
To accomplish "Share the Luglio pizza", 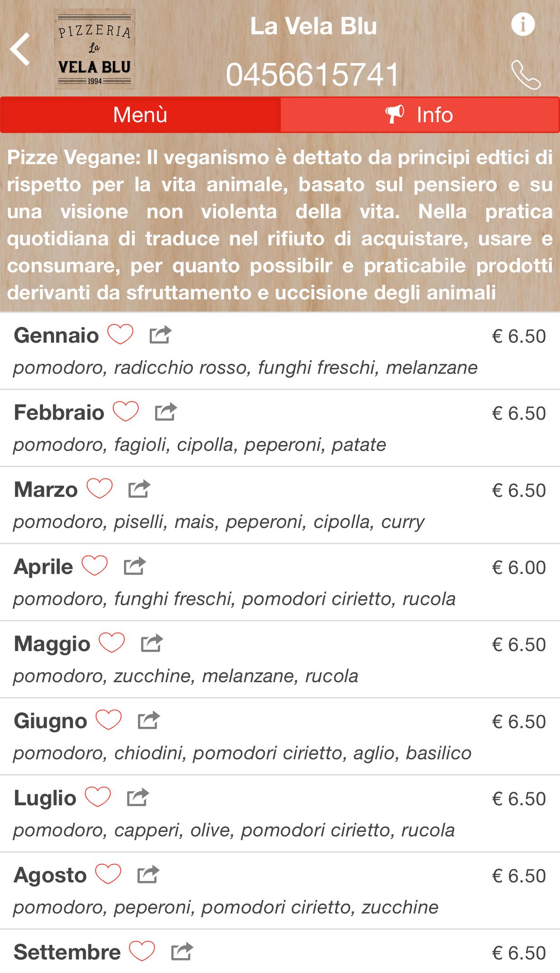I will (x=138, y=797).
